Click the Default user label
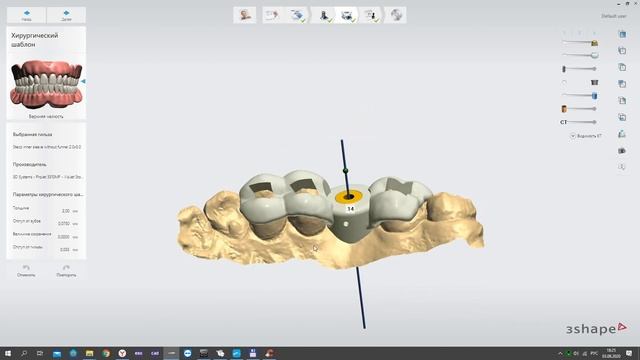The image size is (640, 360). [614, 16]
